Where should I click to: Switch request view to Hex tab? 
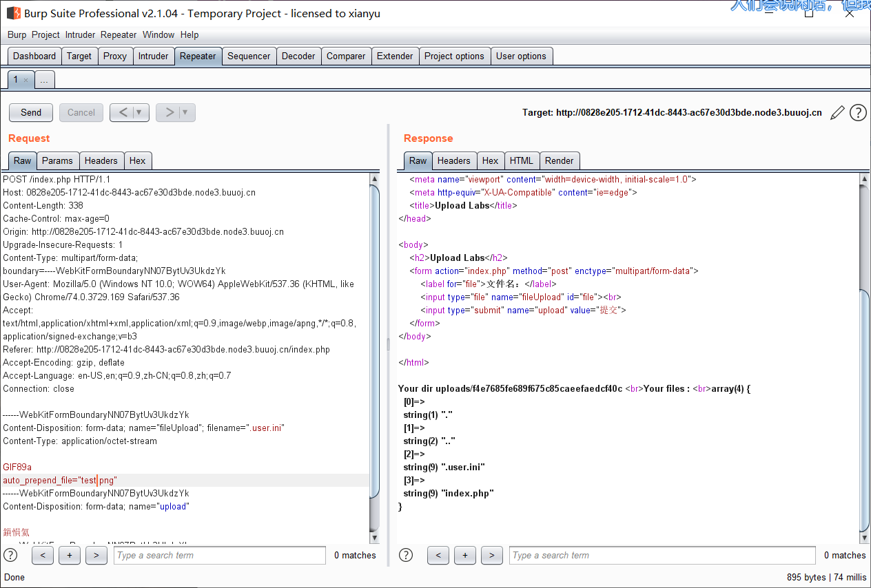click(x=138, y=160)
